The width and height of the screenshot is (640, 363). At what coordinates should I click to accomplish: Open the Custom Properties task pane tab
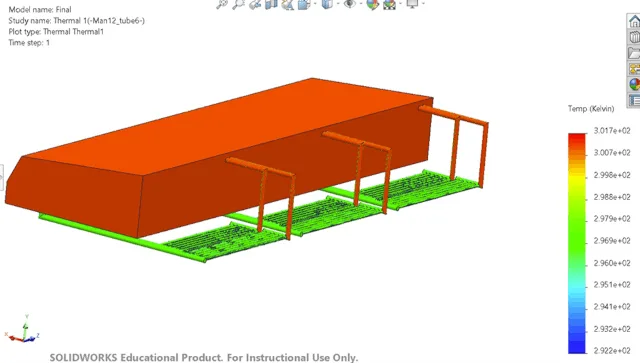634,100
